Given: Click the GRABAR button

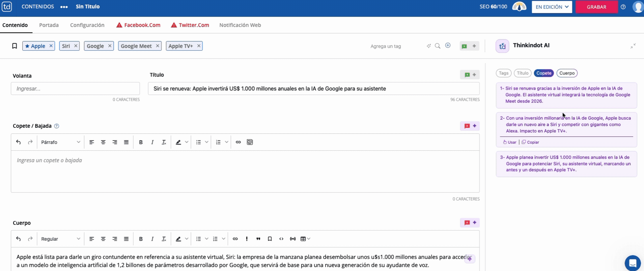Looking at the screenshot, I should tap(596, 7).
